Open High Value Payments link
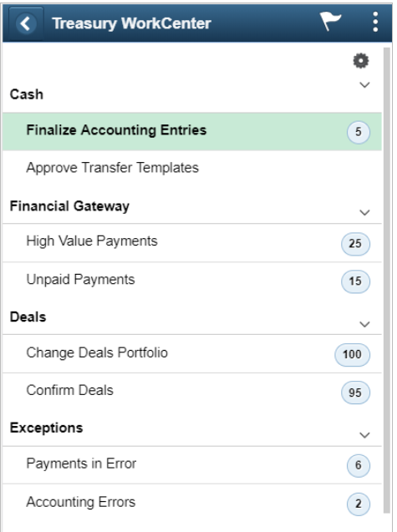Viewport: 397px width, 532px height. [92, 241]
